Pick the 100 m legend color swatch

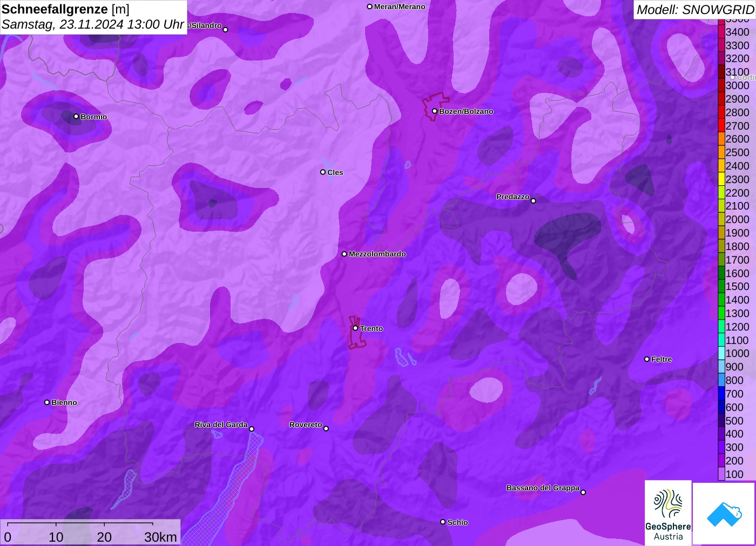[x=721, y=474]
